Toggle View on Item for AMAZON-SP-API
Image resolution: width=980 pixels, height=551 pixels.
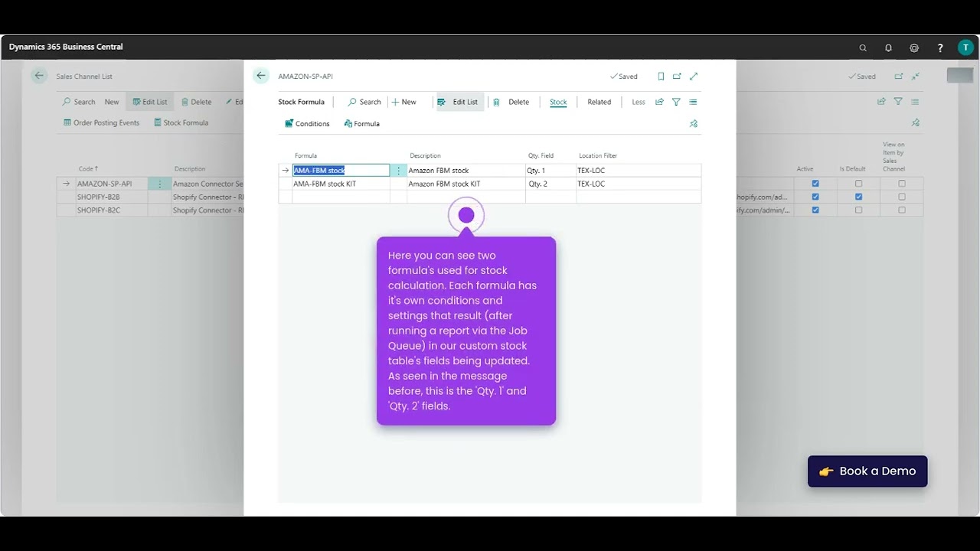click(x=902, y=184)
